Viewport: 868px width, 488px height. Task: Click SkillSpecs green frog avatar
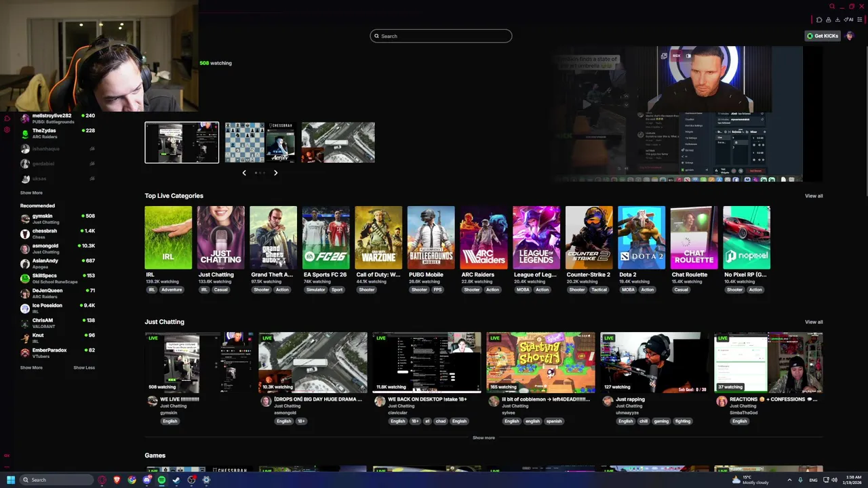pyautogui.click(x=25, y=279)
